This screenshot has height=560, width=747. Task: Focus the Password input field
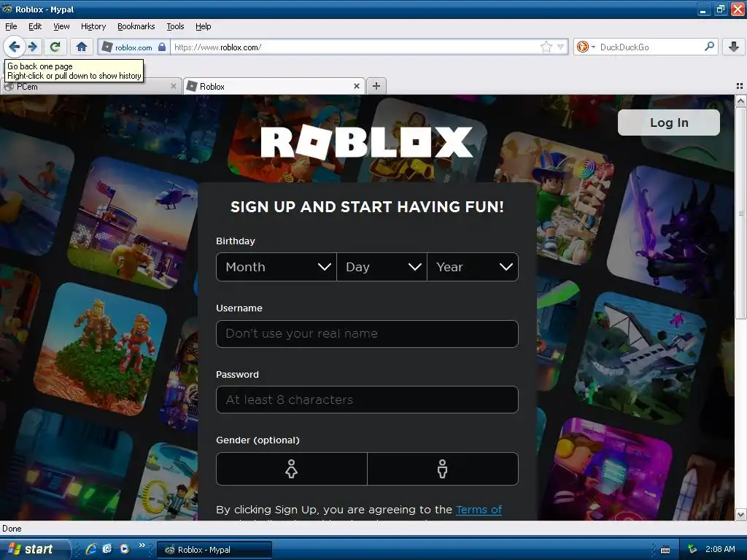[x=368, y=400]
